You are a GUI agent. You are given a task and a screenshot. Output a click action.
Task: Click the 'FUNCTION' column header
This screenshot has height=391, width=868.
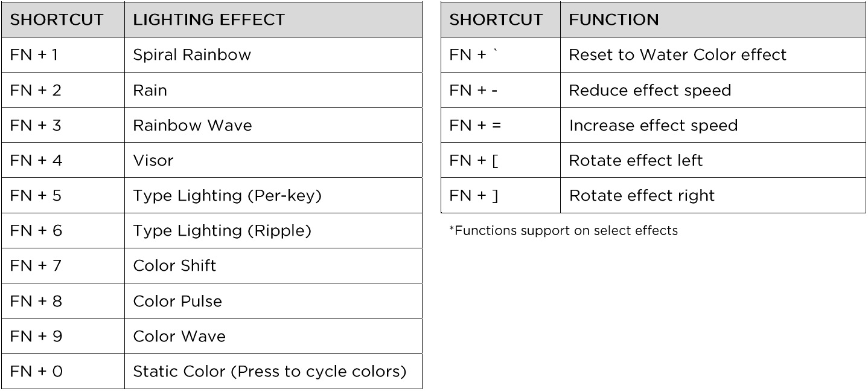point(613,20)
